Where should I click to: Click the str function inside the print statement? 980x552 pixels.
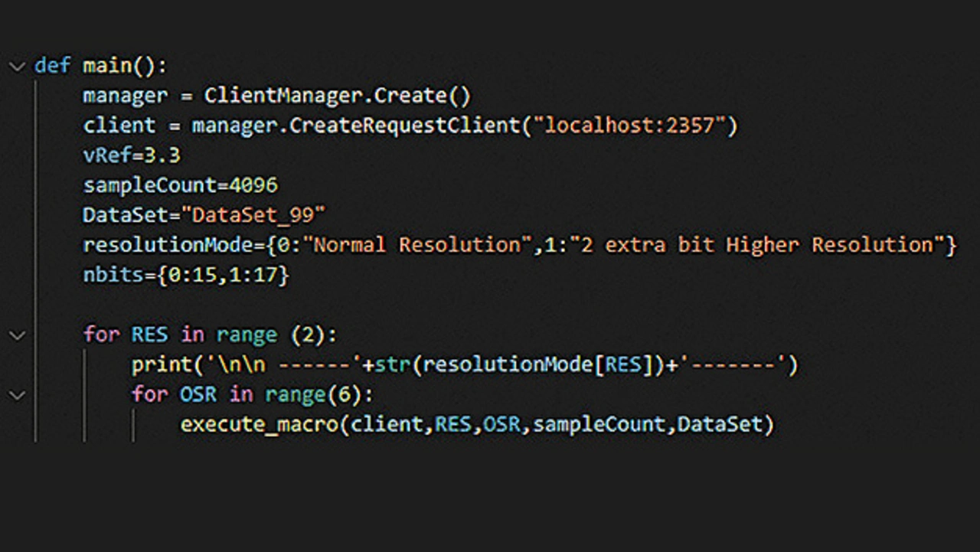(x=393, y=365)
